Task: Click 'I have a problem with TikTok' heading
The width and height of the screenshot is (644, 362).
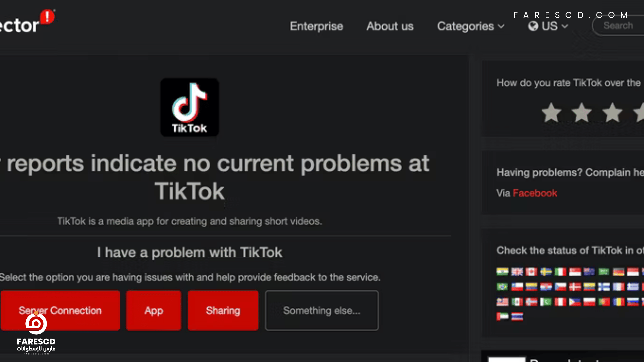Action: click(x=190, y=252)
